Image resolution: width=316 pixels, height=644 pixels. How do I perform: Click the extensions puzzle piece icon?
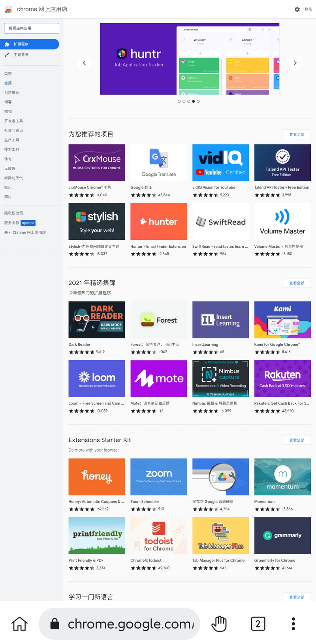7,44
